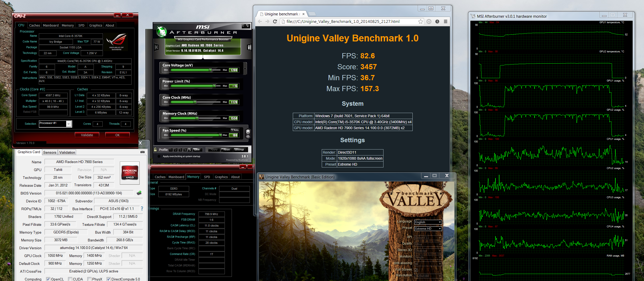Minimize the MSI Afterburner main window
Viewport: 644px width, 281px height.
click(x=243, y=26)
